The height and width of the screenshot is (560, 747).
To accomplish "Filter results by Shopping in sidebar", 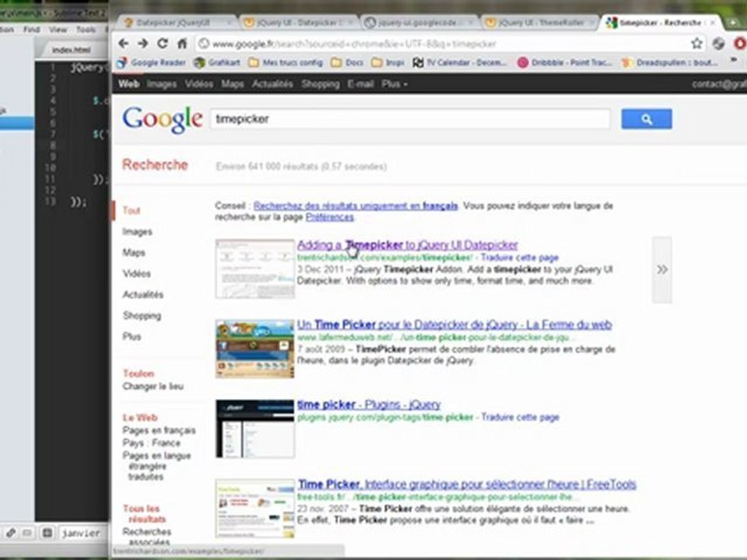I will pyautogui.click(x=142, y=316).
